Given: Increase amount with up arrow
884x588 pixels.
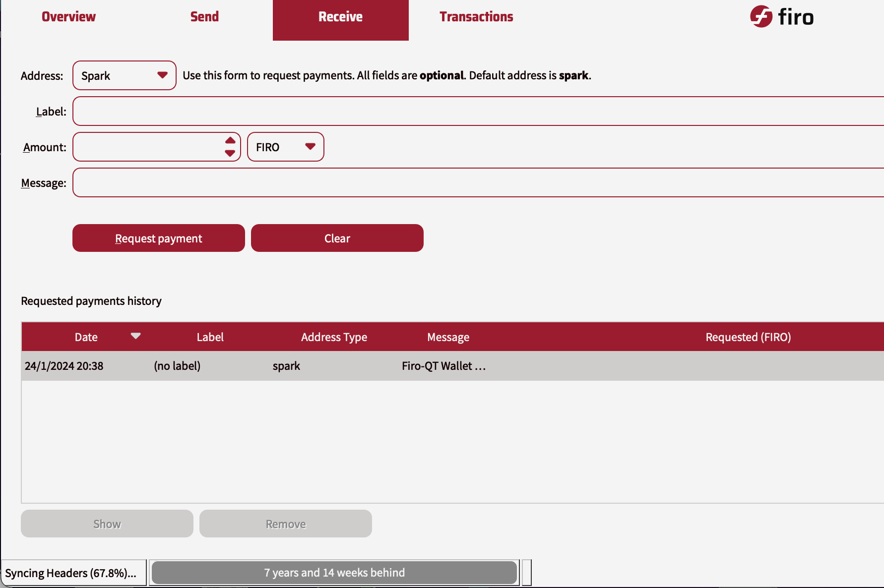Looking at the screenshot, I should click(x=230, y=140).
